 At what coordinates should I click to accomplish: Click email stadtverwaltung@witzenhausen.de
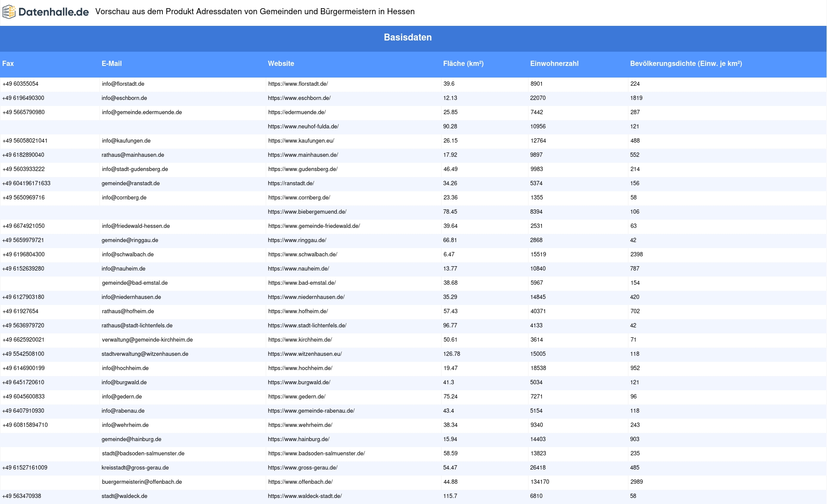click(x=145, y=354)
